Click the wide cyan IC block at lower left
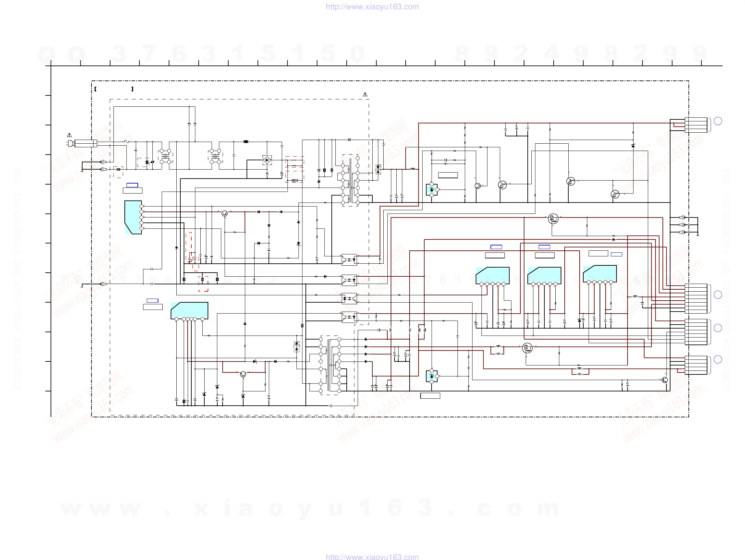Image resolution: width=745 pixels, height=560 pixels. point(189,310)
